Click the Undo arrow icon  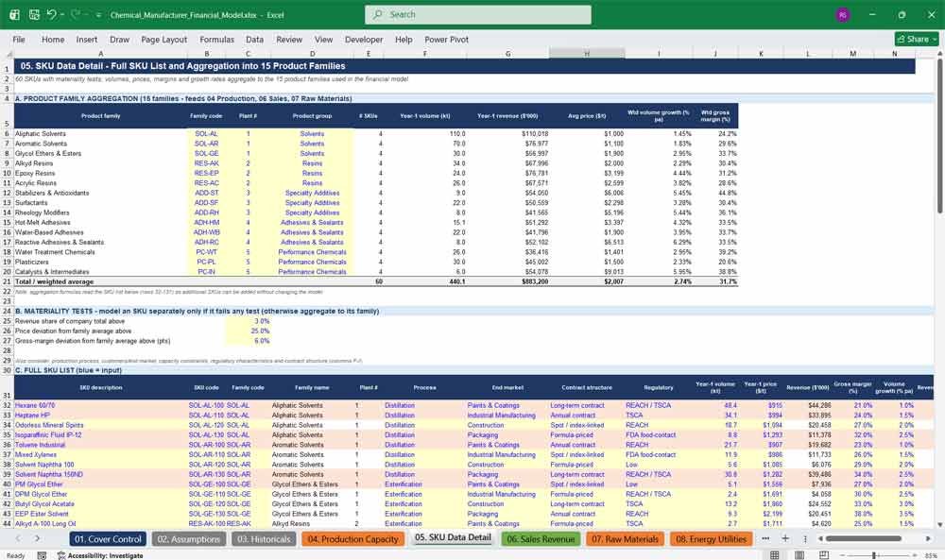[51, 14]
